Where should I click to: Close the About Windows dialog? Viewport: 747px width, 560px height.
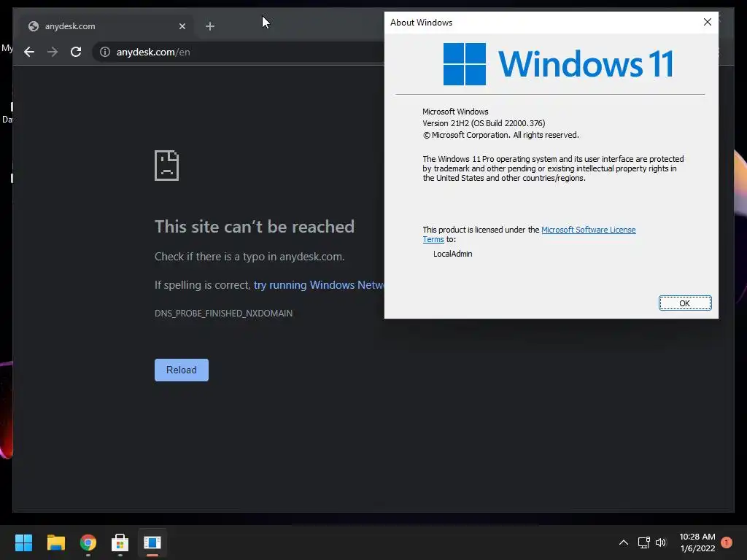[708, 23]
